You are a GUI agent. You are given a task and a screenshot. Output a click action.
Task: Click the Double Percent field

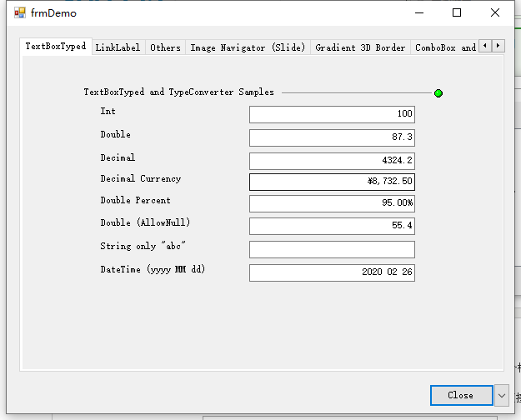click(332, 203)
